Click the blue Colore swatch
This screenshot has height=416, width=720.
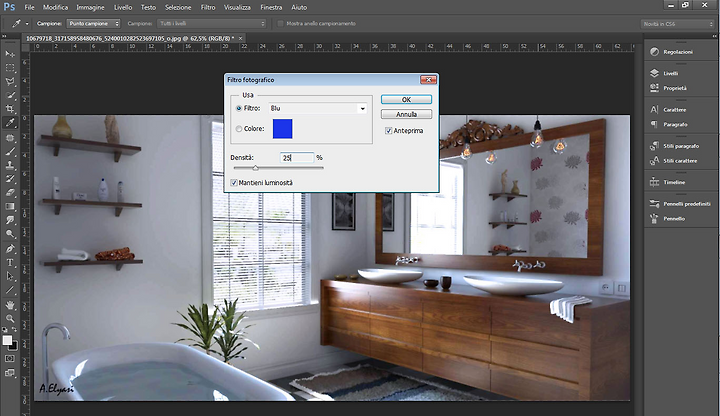[282, 129]
